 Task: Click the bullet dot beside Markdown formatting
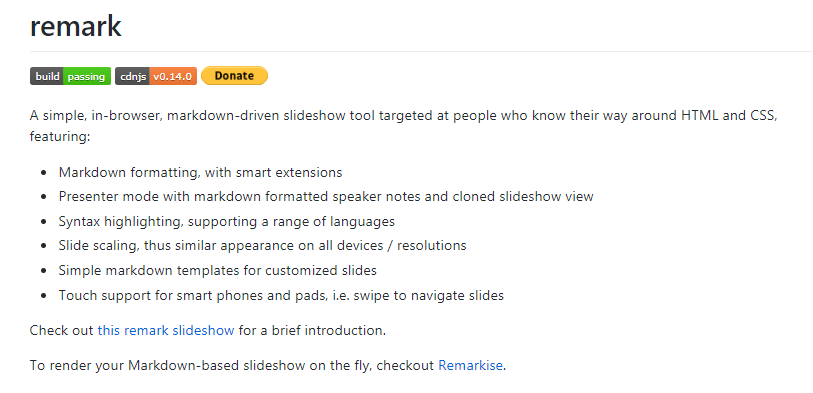click(x=44, y=173)
